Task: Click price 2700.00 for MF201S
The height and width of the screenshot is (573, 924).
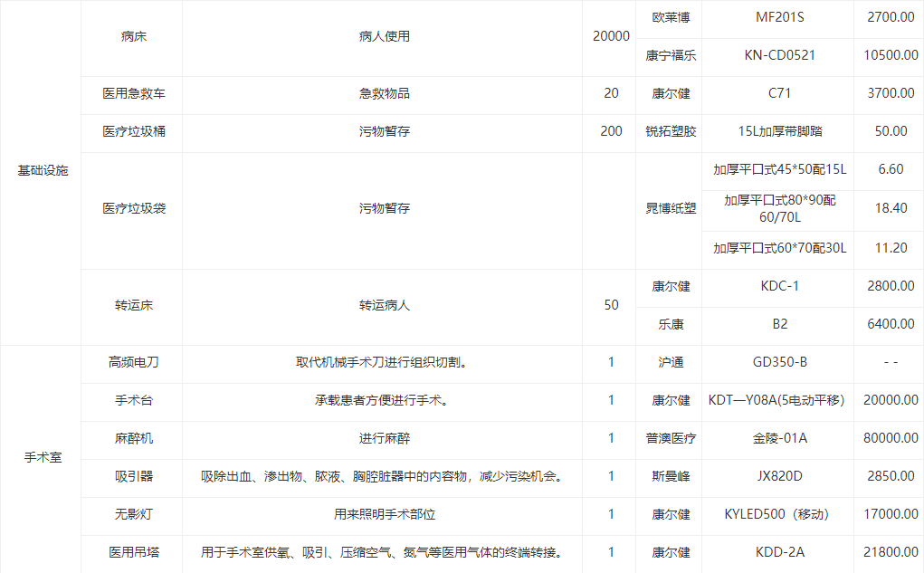Action: (891, 18)
